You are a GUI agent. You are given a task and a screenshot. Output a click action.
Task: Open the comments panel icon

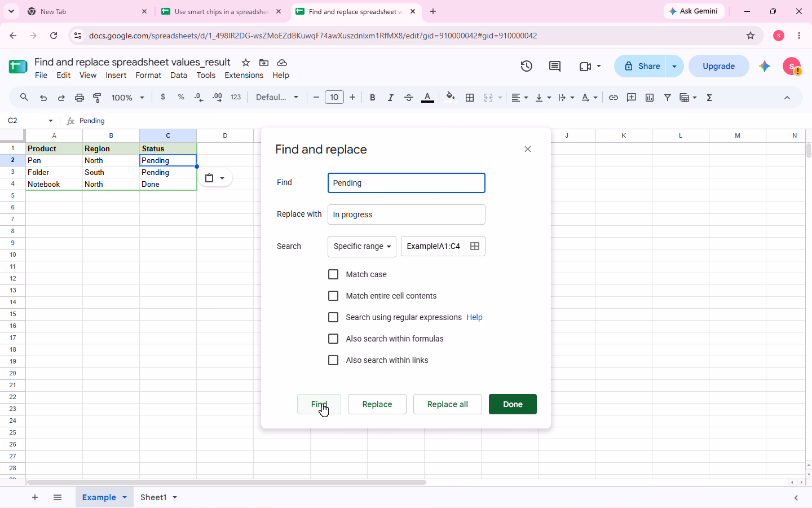tap(555, 66)
